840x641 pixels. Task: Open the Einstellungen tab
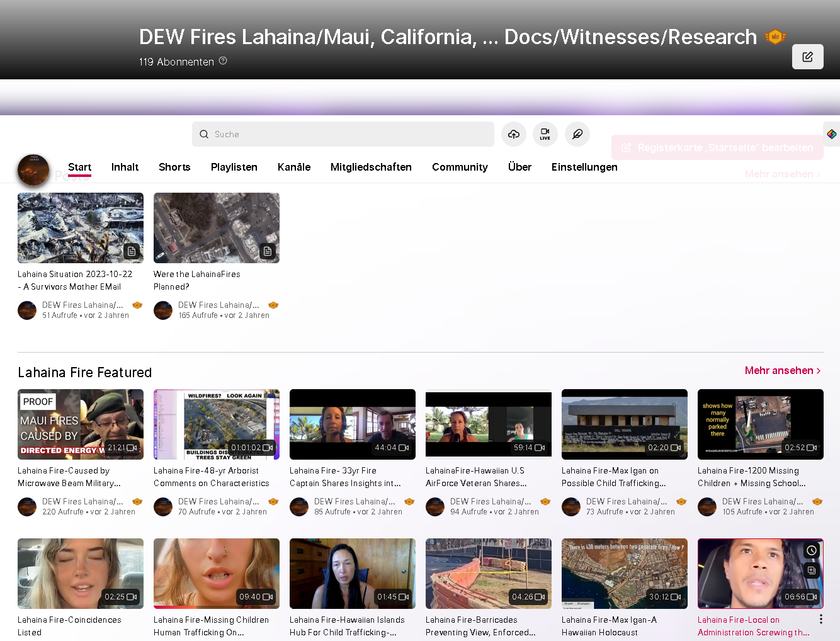[x=584, y=167]
